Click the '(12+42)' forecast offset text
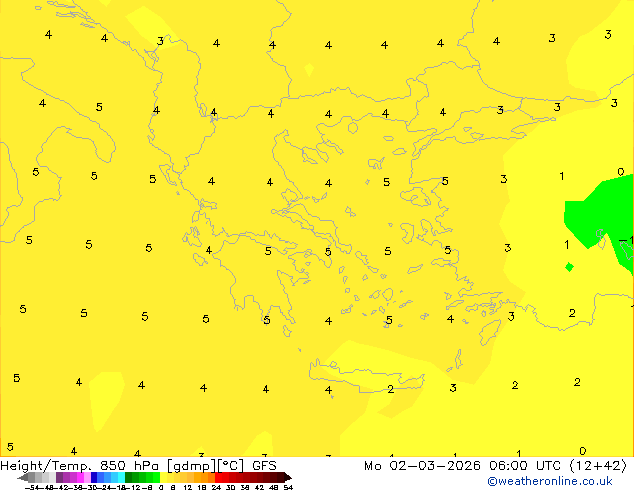This screenshot has width=634, height=490. (598, 466)
